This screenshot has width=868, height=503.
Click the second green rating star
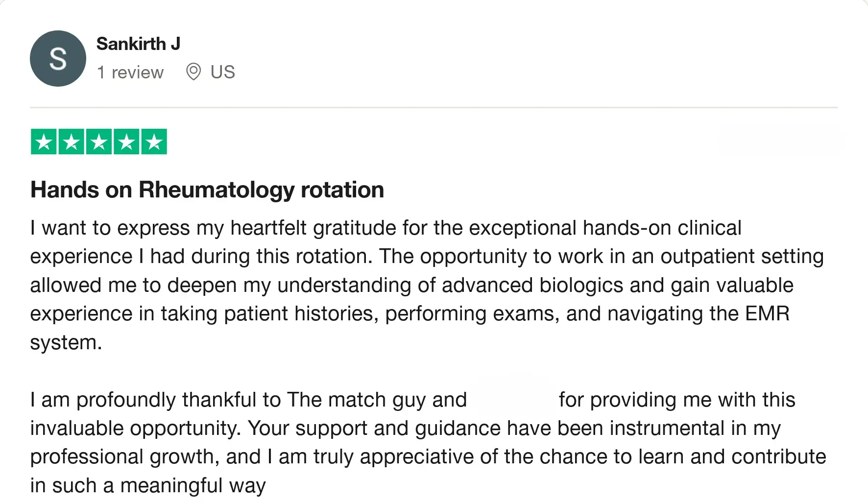(x=72, y=142)
